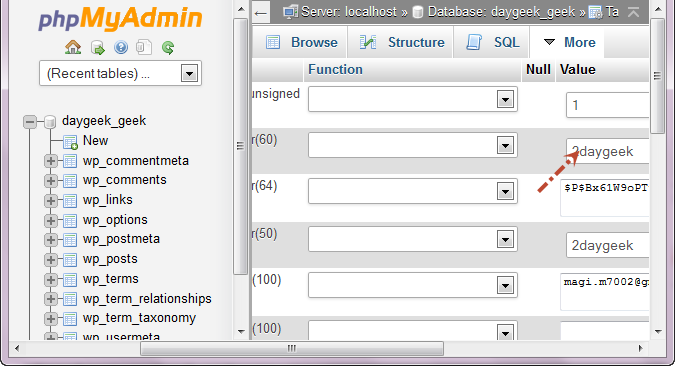This screenshot has height=366, width=675.
Task: Expand wp_term_relationships table node
Action: 50,298
